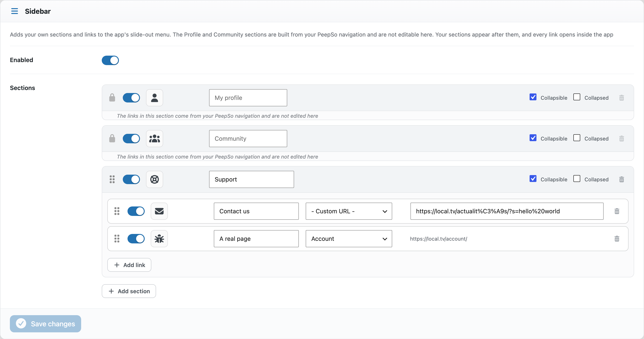Disable the Community section toggle
The width and height of the screenshot is (644, 339).
pos(131,138)
